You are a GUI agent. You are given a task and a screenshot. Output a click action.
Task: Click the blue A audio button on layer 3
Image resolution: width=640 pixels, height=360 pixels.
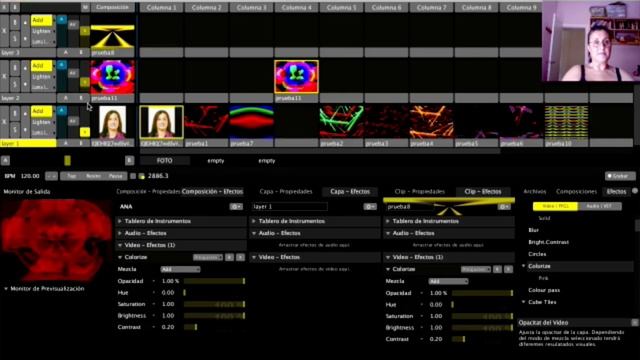(62, 20)
